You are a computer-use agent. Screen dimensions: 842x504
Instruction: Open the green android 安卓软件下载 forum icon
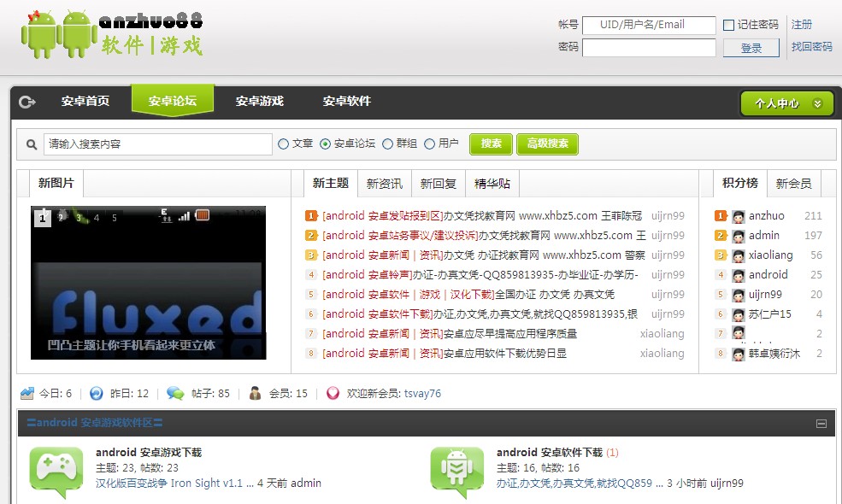click(x=457, y=472)
